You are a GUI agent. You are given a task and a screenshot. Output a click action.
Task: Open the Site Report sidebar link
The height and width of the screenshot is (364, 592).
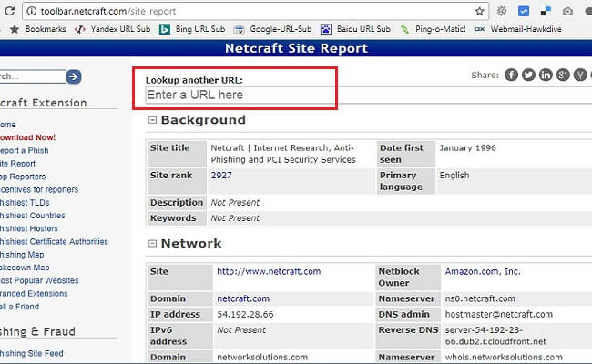pyautogui.click(x=17, y=164)
